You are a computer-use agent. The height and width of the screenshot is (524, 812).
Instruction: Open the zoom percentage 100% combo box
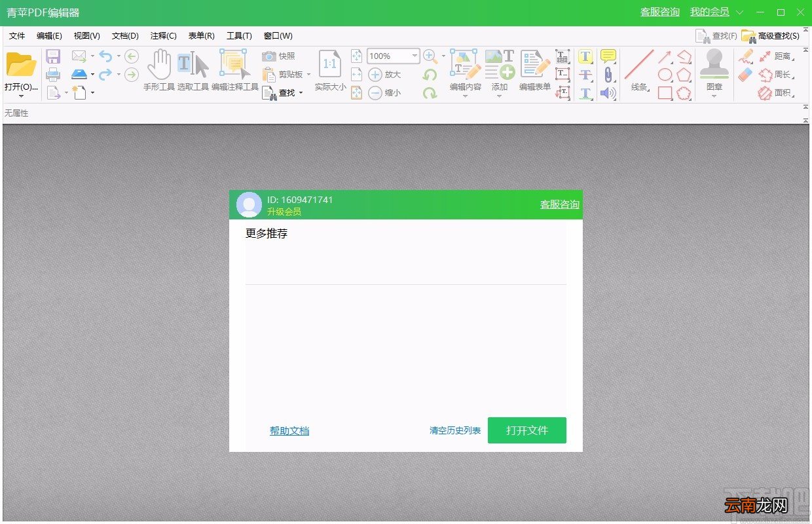(x=393, y=56)
